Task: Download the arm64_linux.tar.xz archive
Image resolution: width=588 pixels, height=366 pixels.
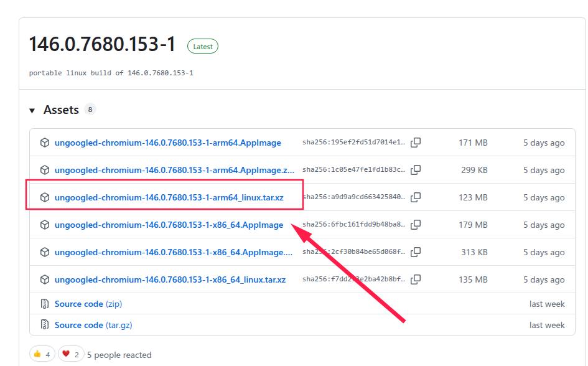Action: pos(169,197)
